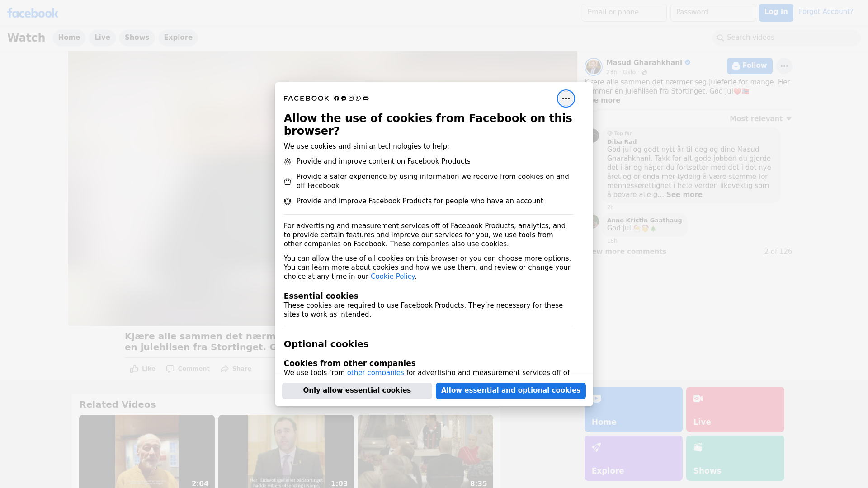This screenshot has width=868, height=488.
Task: Click the 23h post timestamp
Action: click(x=612, y=72)
